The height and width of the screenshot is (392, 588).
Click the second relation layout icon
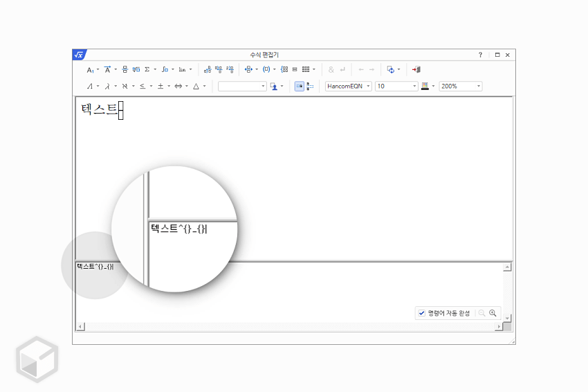click(219, 69)
